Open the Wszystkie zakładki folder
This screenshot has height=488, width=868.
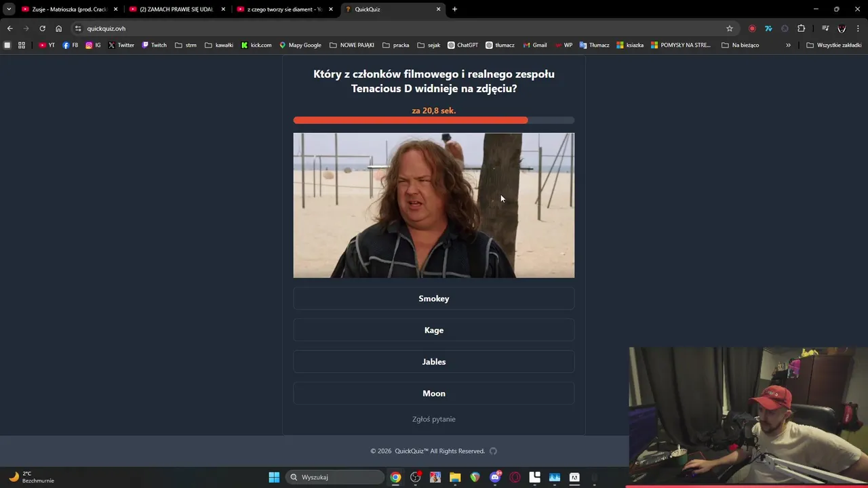(833, 45)
